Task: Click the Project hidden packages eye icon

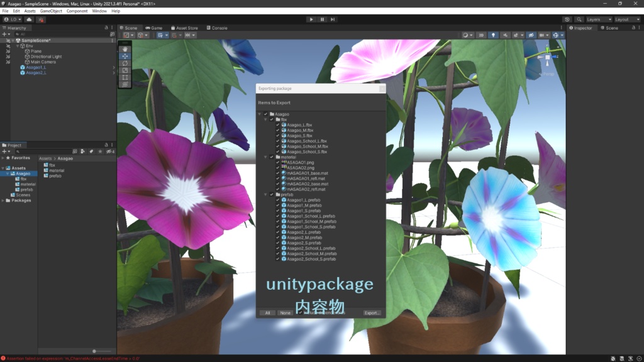Action: tap(110, 151)
